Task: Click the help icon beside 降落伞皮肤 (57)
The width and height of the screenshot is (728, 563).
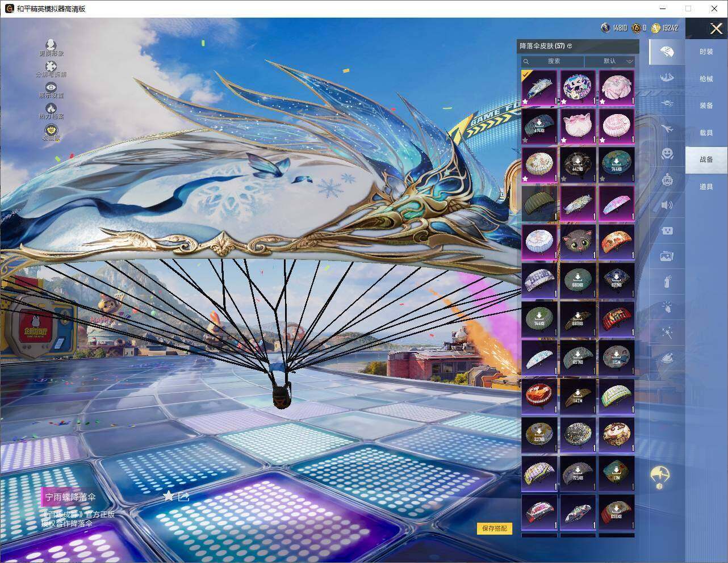Action: tap(570, 46)
